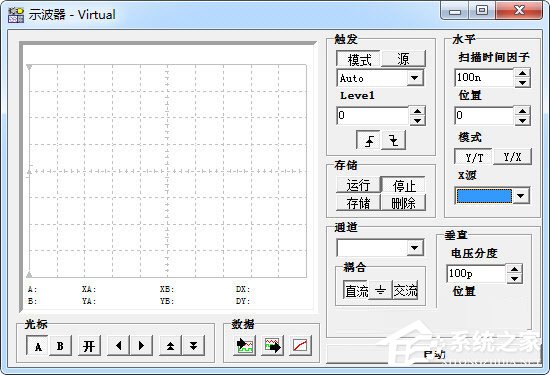The width and height of the screenshot is (550, 375).
Task: Click the oscilloscope app icon in title bar
Action: [16, 15]
